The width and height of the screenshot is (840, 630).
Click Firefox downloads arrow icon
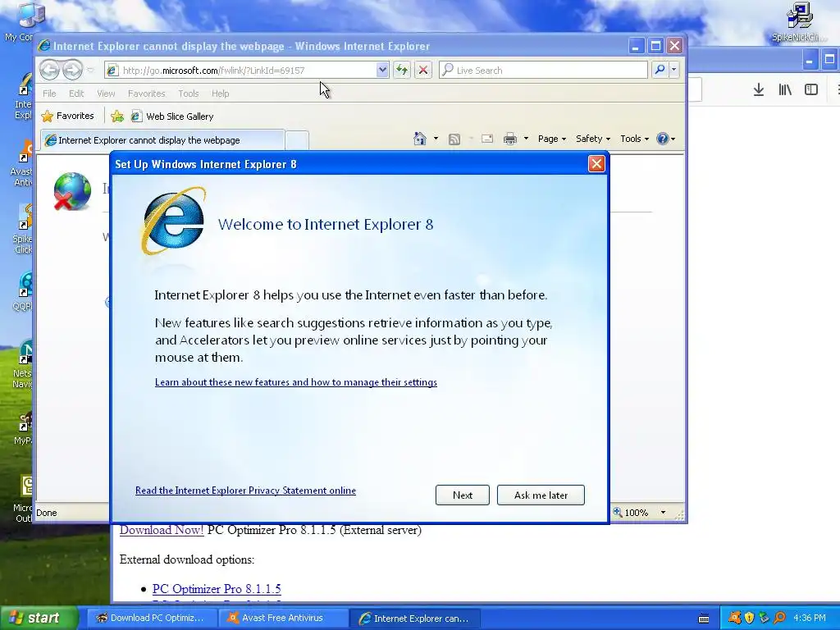coord(759,89)
